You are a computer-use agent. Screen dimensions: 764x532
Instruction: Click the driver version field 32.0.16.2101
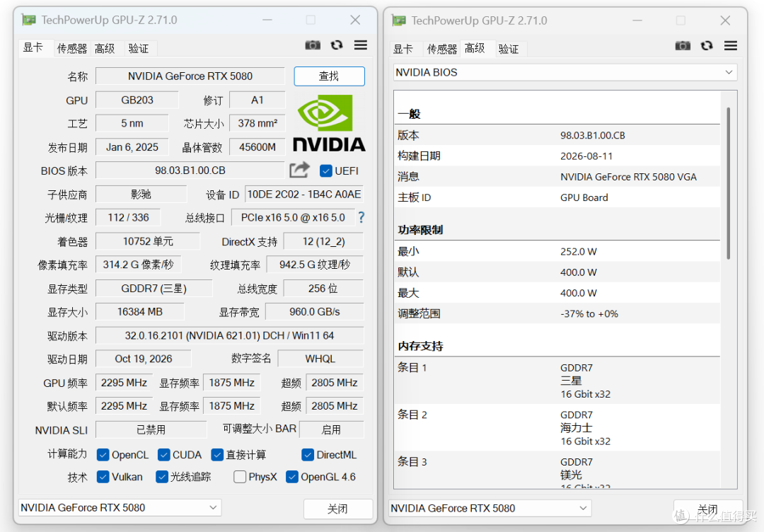point(229,335)
